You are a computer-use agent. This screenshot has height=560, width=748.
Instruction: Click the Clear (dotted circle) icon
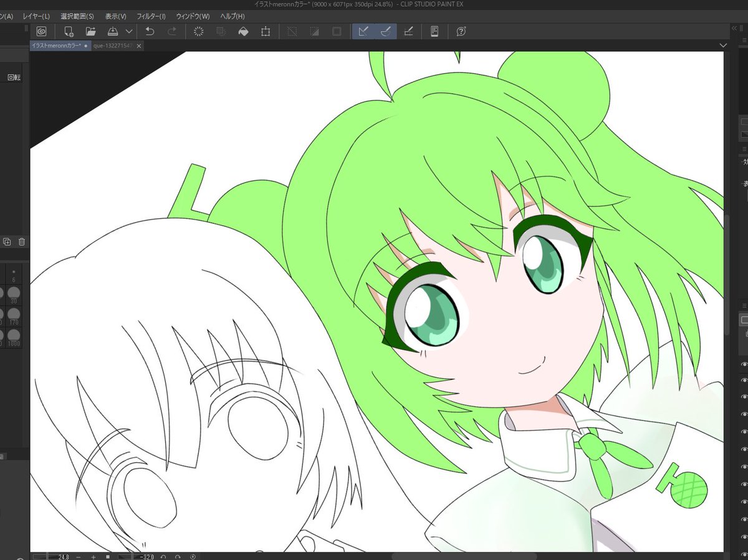[199, 31]
